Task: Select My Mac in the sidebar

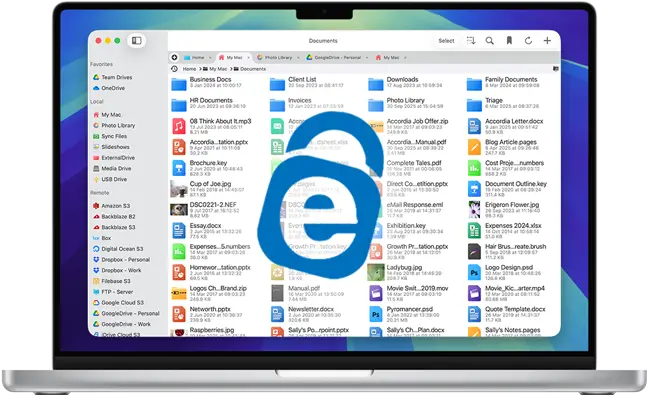Action: pyautogui.click(x=107, y=115)
